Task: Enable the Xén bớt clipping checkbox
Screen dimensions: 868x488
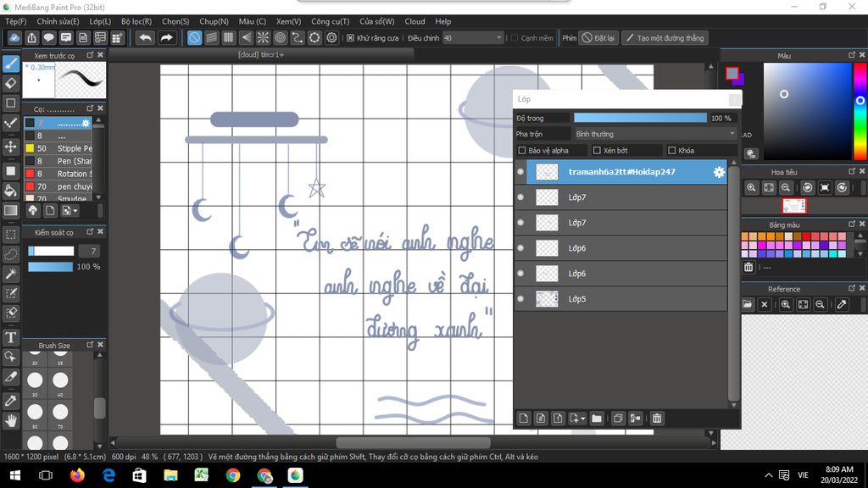Action: coord(597,151)
